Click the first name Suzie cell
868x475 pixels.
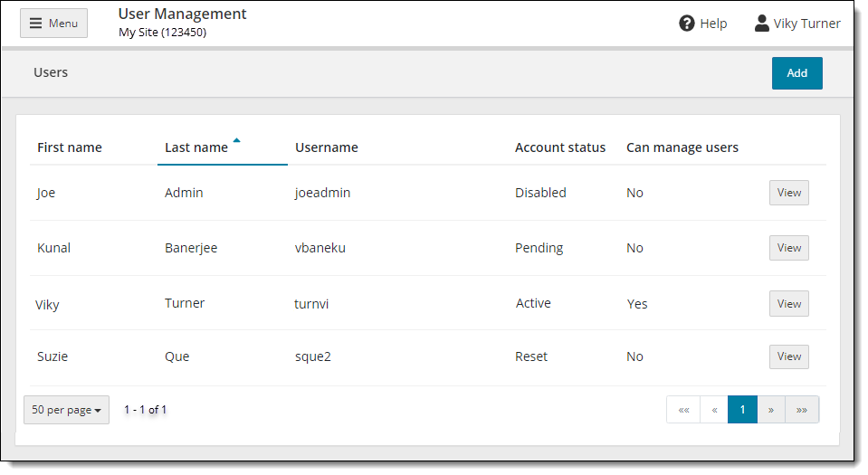click(52, 356)
